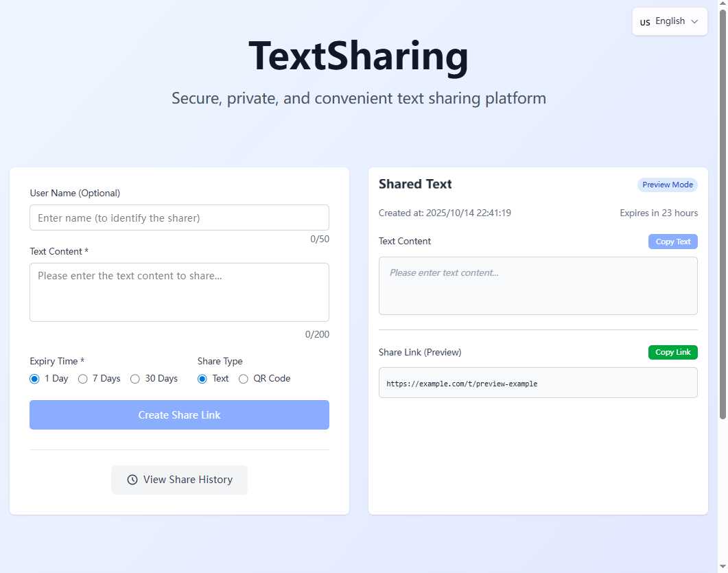Open the View Share History page
Screen dimensions: 728x573
(179, 480)
